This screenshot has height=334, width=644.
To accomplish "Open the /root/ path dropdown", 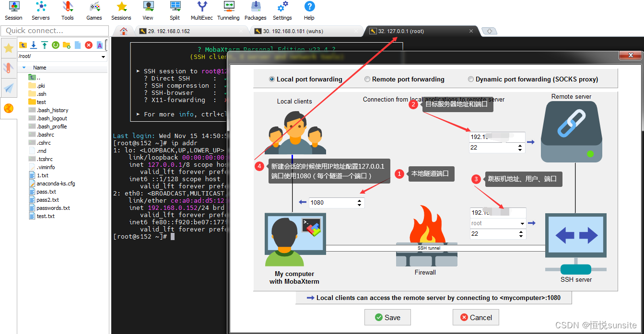I will (104, 57).
